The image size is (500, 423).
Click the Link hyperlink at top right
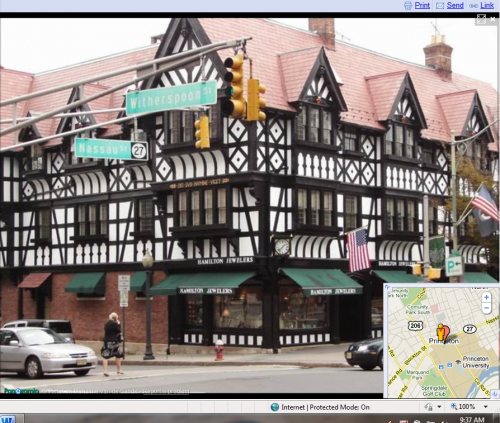coord(487,5)
